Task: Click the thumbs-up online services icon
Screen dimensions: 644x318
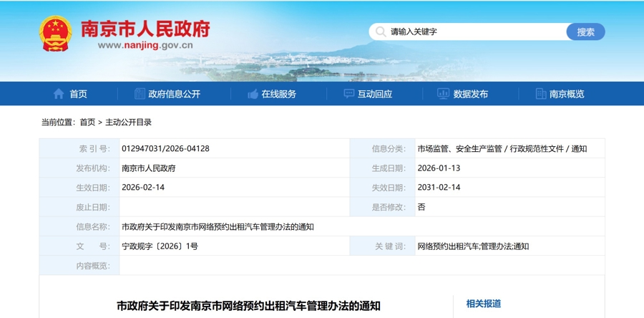Action: click(253, 94)
